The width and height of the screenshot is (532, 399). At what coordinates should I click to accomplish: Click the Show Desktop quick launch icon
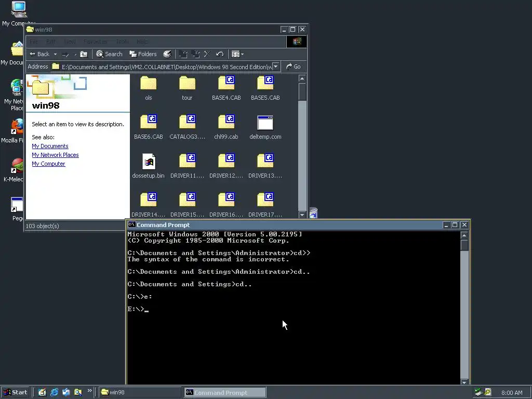click(42, 392)
